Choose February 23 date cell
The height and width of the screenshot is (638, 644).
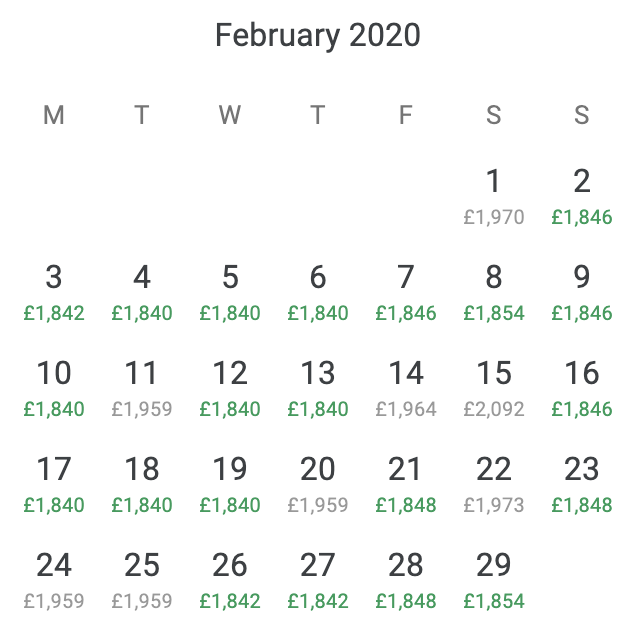(x=582, y=484)
